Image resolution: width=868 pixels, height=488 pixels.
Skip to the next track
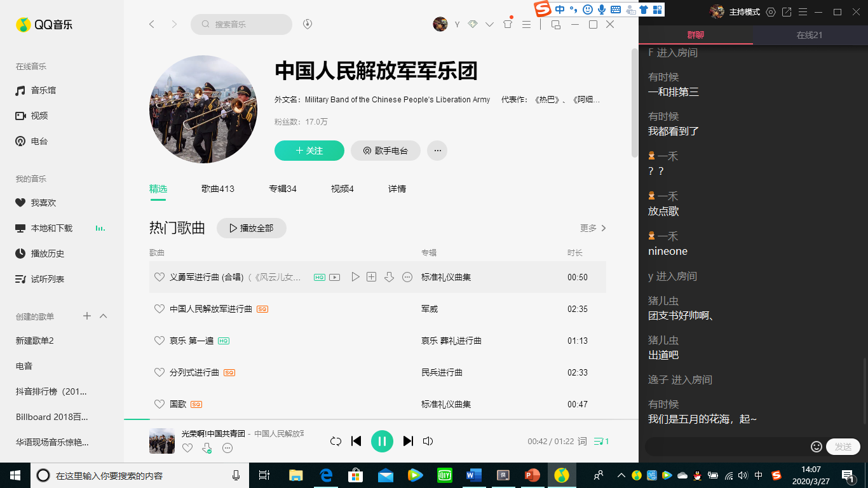(408, 441)
